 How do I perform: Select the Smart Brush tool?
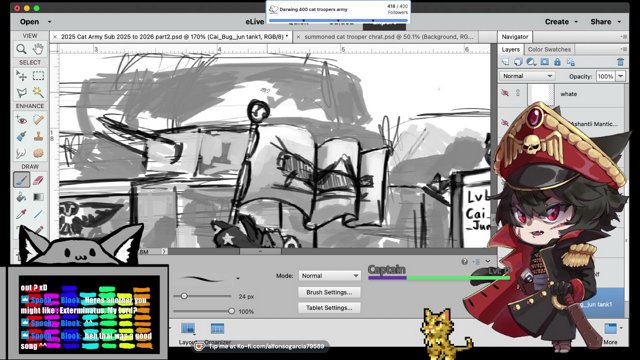pos(21,136)
